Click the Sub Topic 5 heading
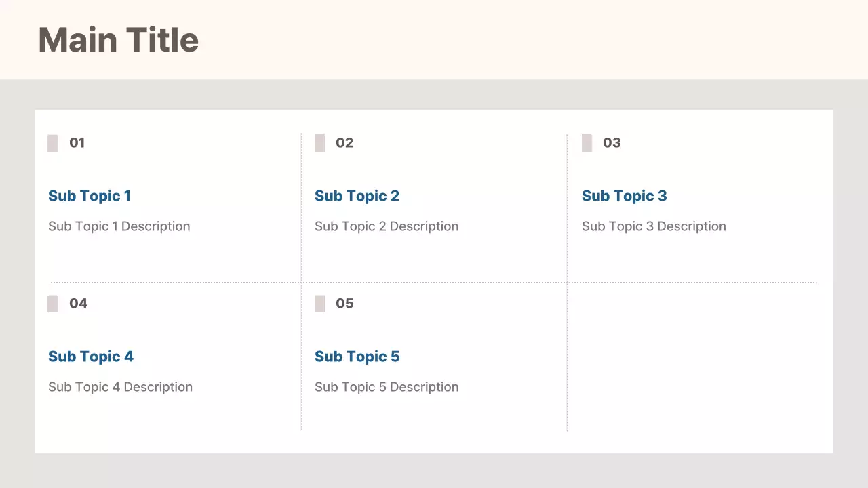This screenshot has height=488, width=868. pyautogui.click(x=357, y=357)
